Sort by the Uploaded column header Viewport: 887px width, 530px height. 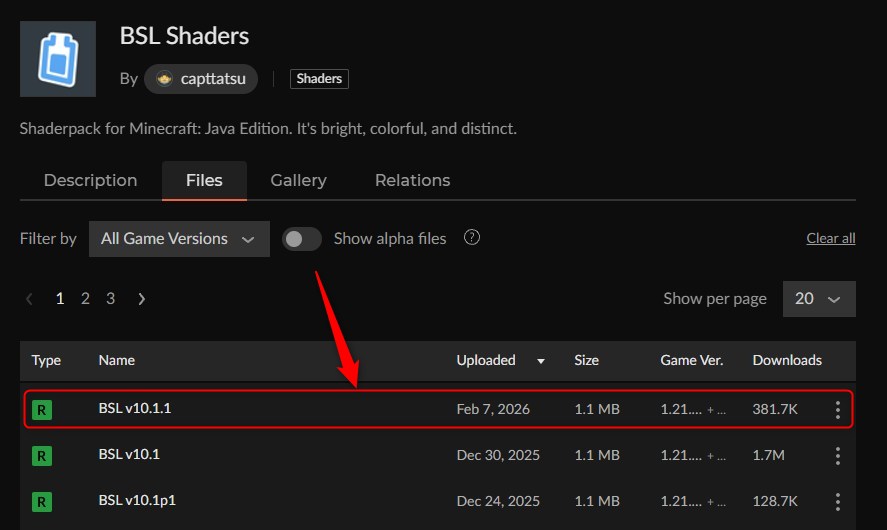(486, 360)
